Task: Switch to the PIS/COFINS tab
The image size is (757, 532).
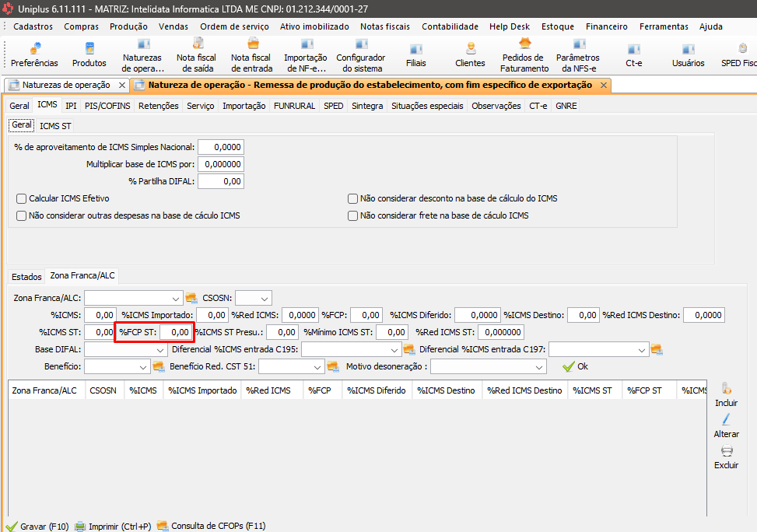Action: coord(107,106)
